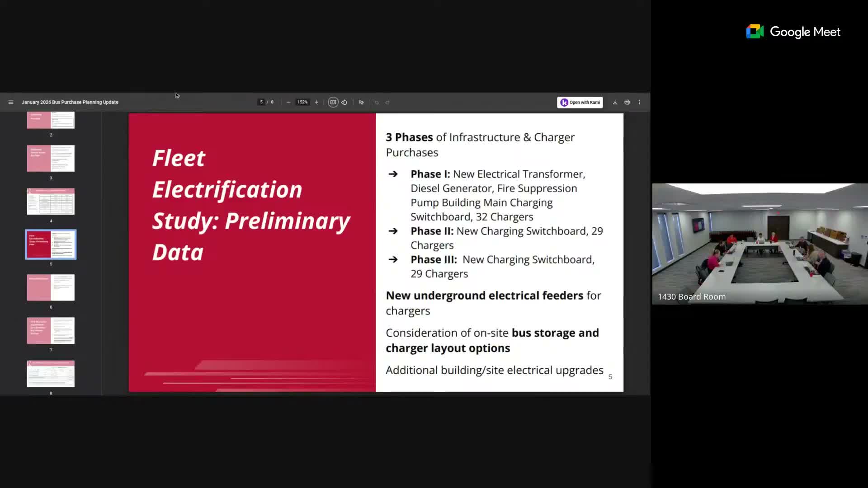Select page 8 thumbnail
The width and height of the screenshot is (868, 488).
[x=51, y=374]
